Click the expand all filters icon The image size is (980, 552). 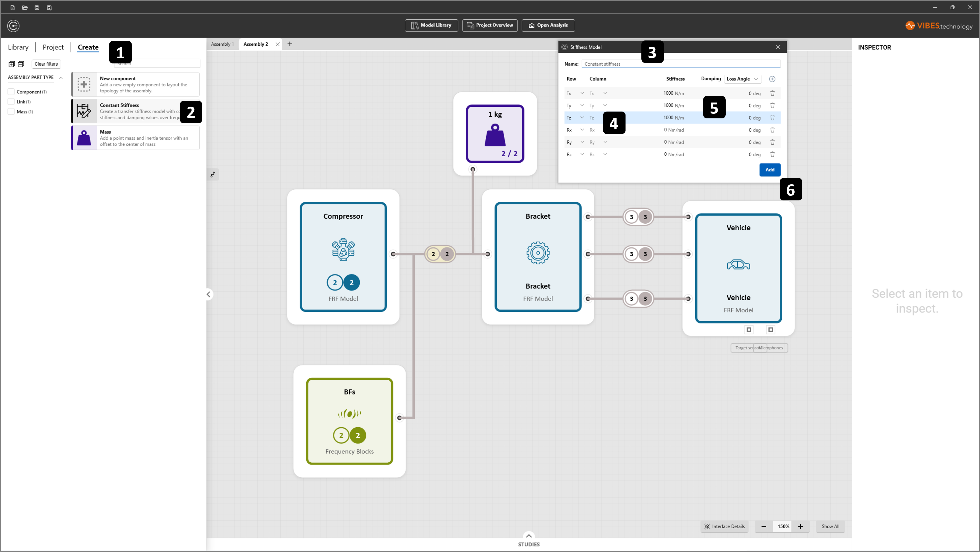coord(12,64)
